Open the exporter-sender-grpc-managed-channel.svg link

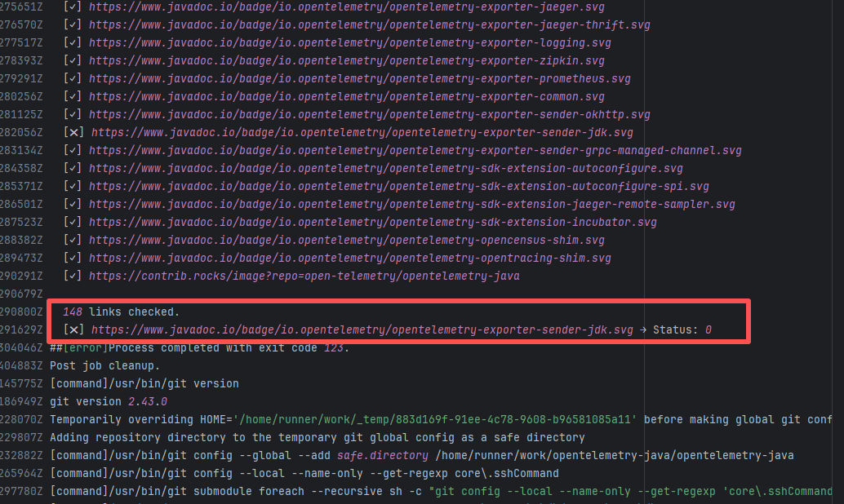click(x=415, y=151)
